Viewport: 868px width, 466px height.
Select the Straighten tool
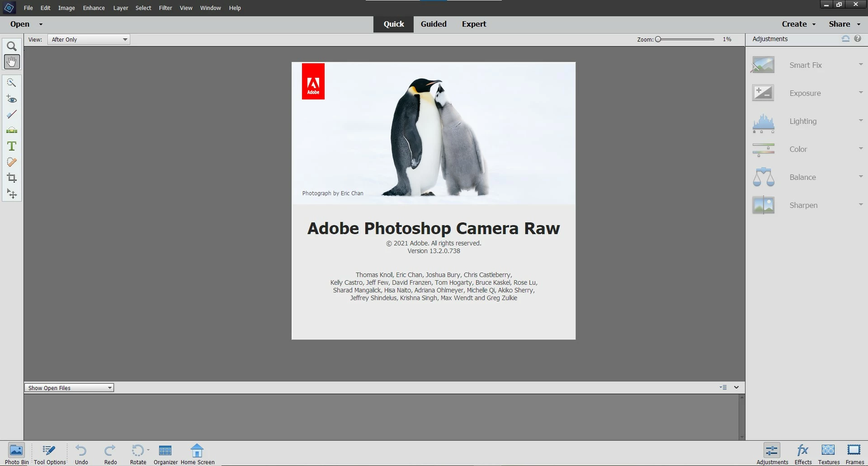tap(12, 131)
